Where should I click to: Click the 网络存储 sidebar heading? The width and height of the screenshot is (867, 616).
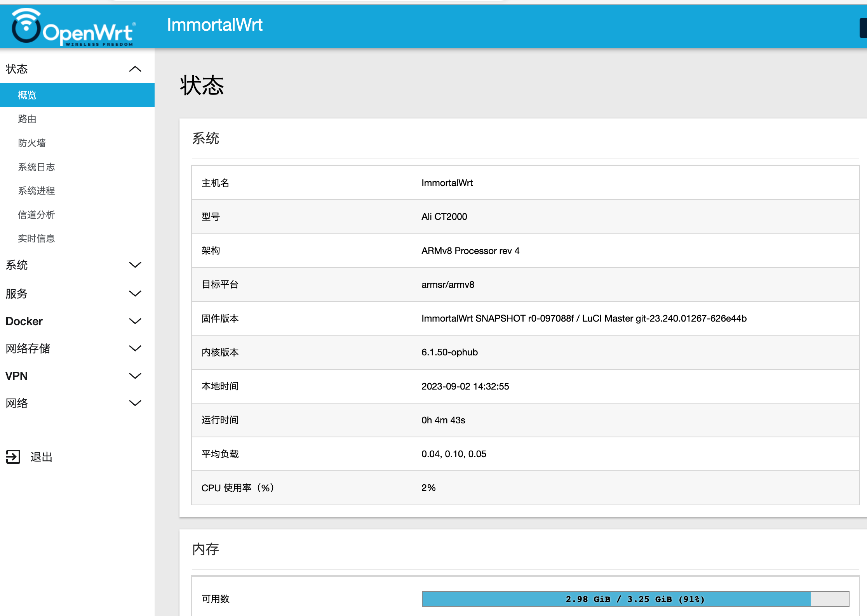click(28, 348)
